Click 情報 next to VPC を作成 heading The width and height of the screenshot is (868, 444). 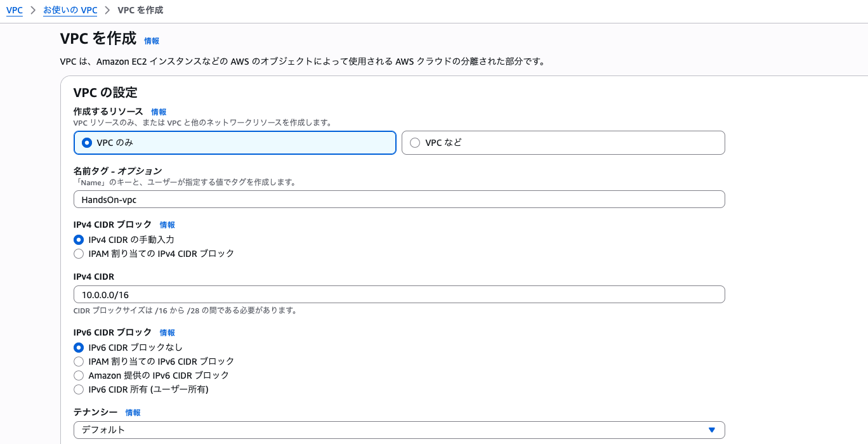[x=152, y=41]
